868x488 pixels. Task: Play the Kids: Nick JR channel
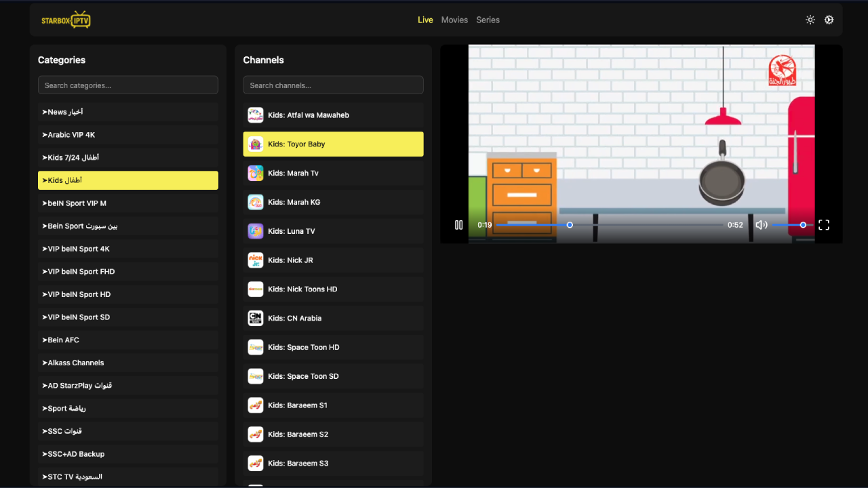click(x=334, y=260)
